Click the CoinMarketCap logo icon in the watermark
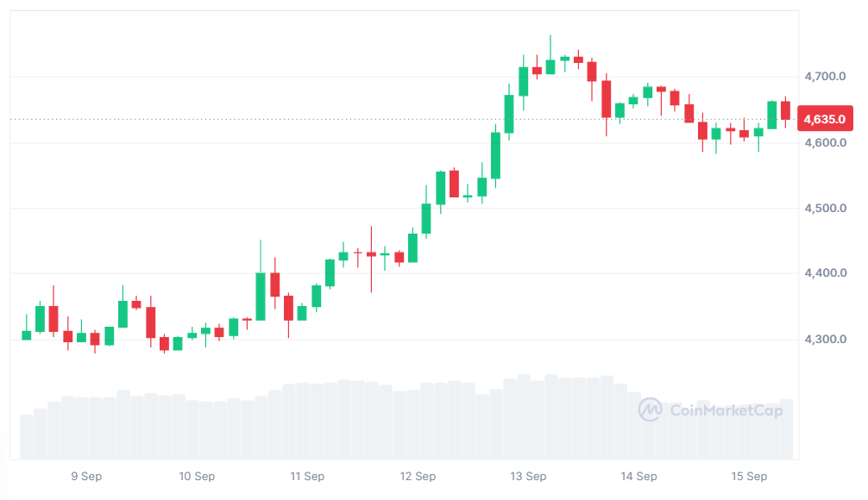Screen dimensions: 868x500 pos(650,409)
